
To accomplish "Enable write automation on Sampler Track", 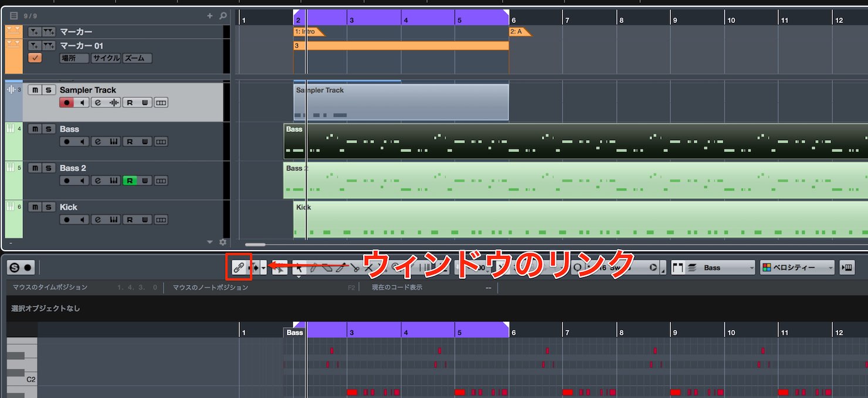I will point(145,103).
